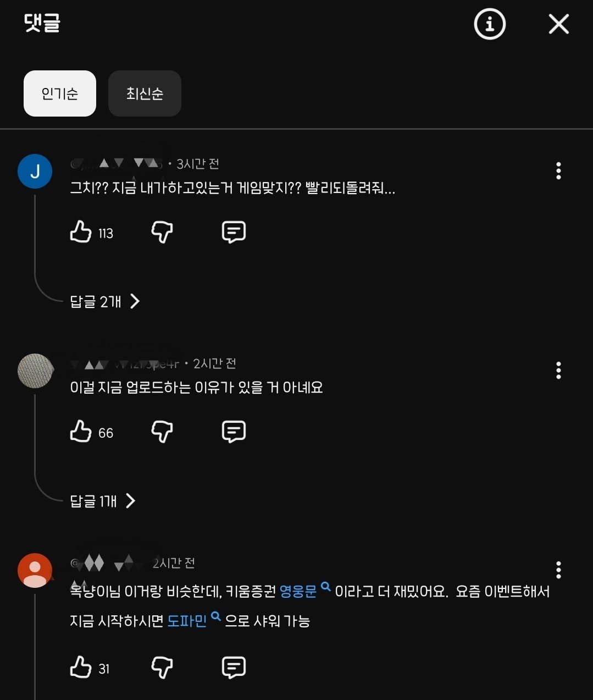Like the comment with 66 likes
Screen dimensions: 593x700
click(81, 432)
